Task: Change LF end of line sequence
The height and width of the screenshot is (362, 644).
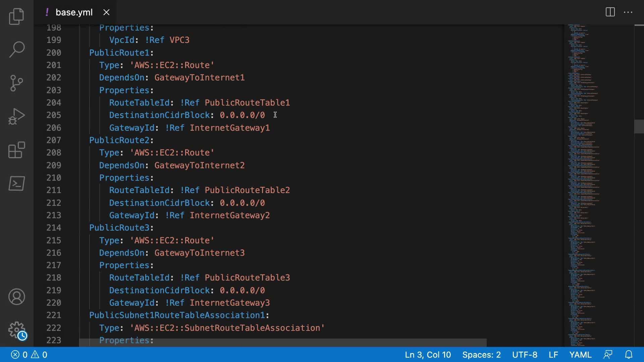Action: [x=553, y=355]
